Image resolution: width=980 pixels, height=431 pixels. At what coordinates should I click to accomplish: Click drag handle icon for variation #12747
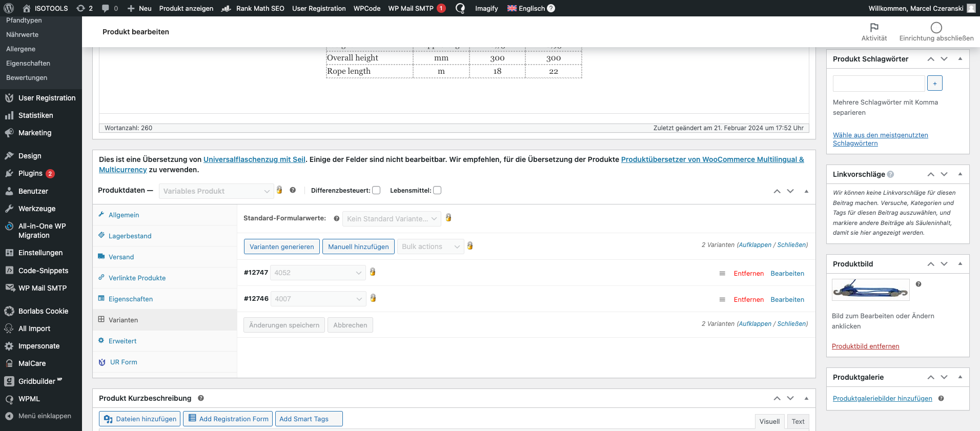tap(722, 274)
